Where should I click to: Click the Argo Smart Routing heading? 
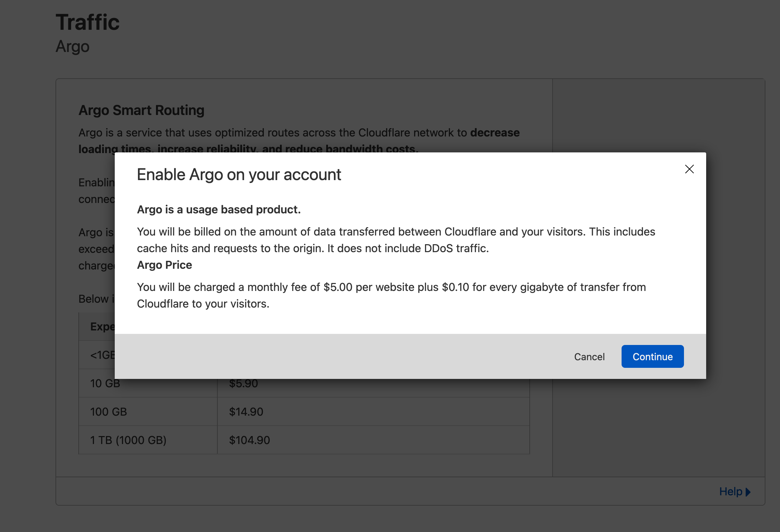point(141,110)
